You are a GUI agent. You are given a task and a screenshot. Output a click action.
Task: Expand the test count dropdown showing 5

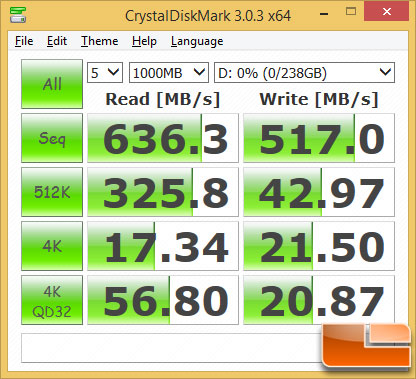point(105,72)
